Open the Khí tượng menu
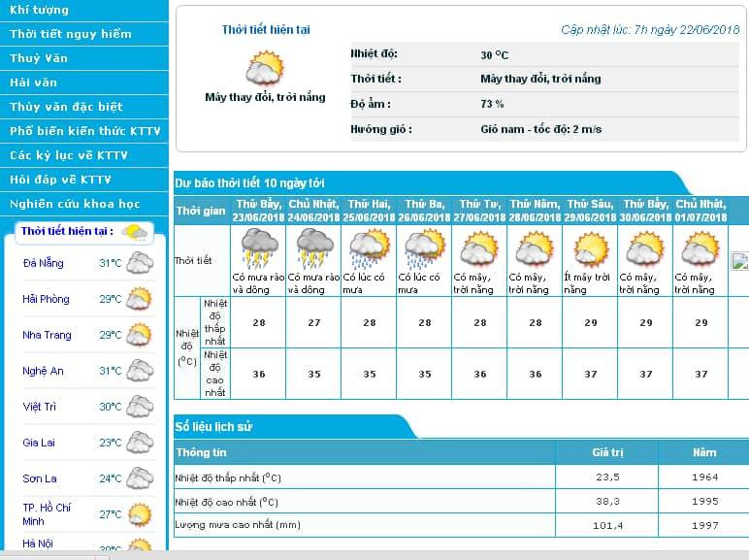Screen dimensions: 749x560 point(39,10)
